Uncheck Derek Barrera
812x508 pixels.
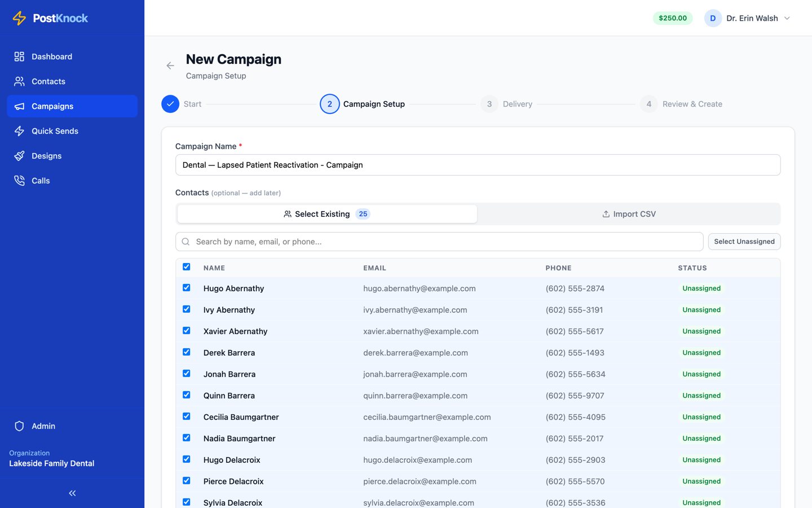[187, 352]
